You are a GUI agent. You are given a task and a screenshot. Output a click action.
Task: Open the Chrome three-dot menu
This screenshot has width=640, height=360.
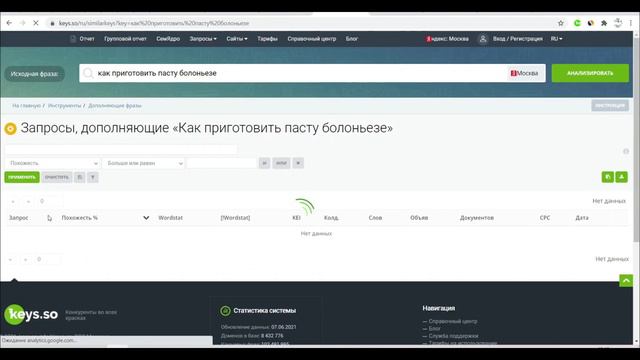(x=631, y=23)
